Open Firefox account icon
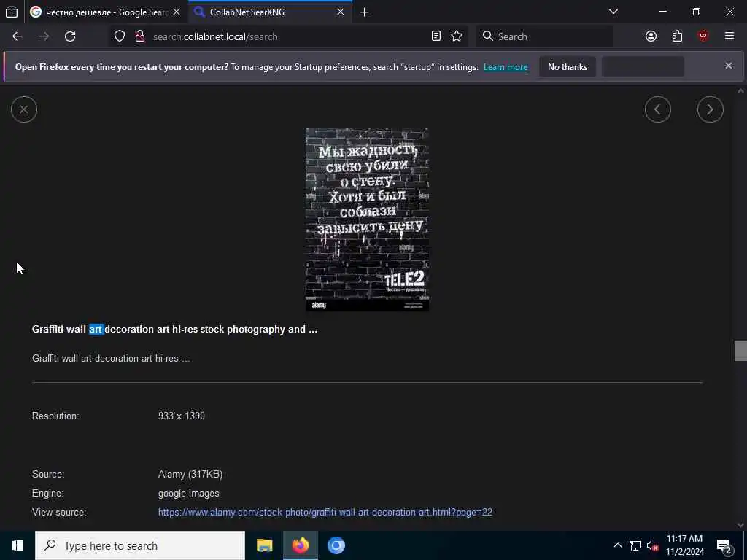Image resolution: width=747 pixels, height=560 pixels. pyautogui.click(x=651, y=36)
